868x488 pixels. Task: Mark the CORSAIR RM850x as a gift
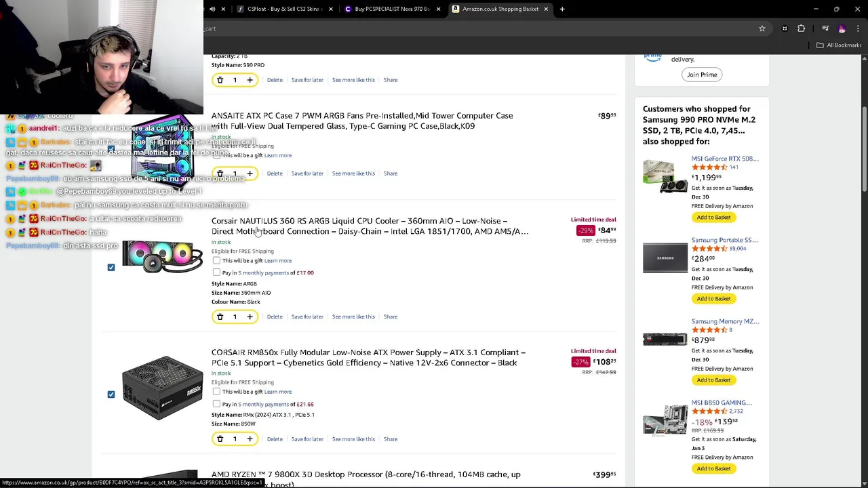(216, 392)
